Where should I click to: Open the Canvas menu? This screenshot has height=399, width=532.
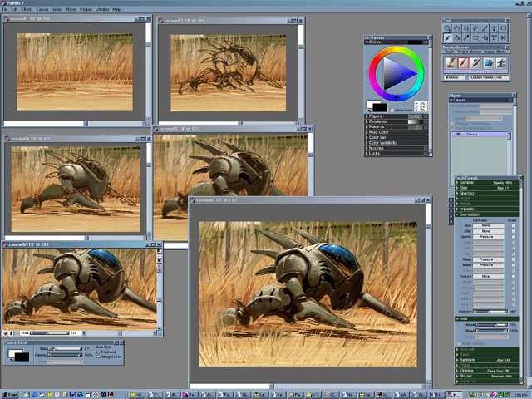[42, 9]
